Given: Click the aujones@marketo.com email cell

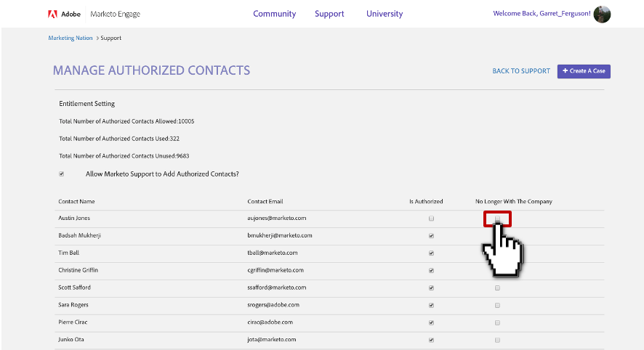Looking at the screenshot, I should point(277,219).
